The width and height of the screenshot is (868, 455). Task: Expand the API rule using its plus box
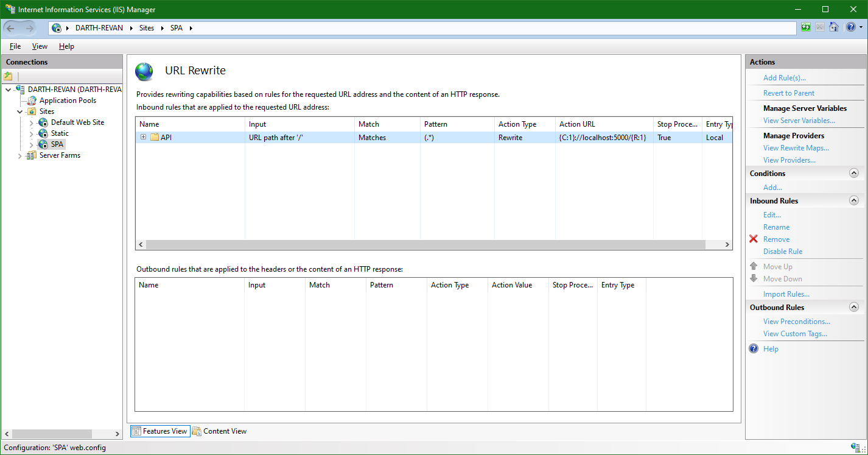(x=143, y=137)
